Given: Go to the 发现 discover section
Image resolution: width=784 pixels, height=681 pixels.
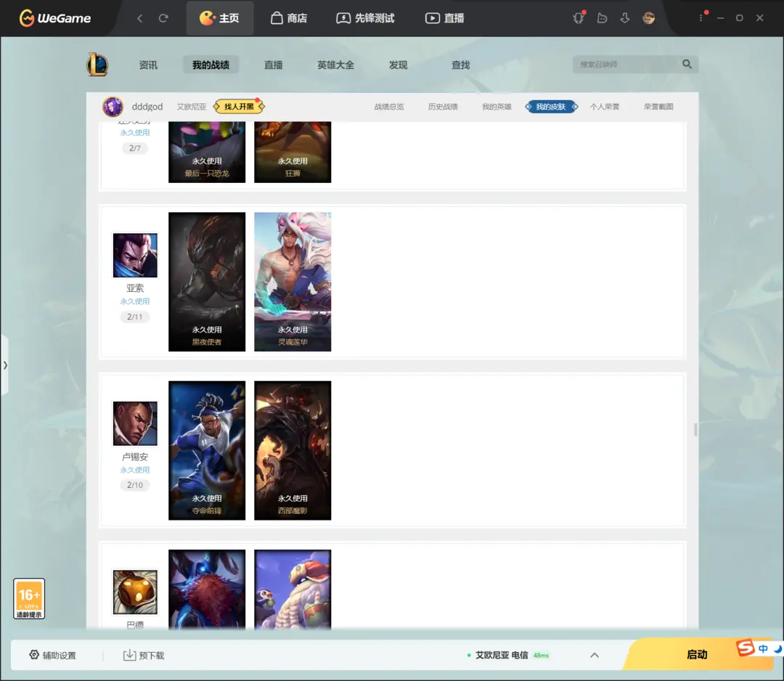Looking at the screenshot, I should (398, 65).
